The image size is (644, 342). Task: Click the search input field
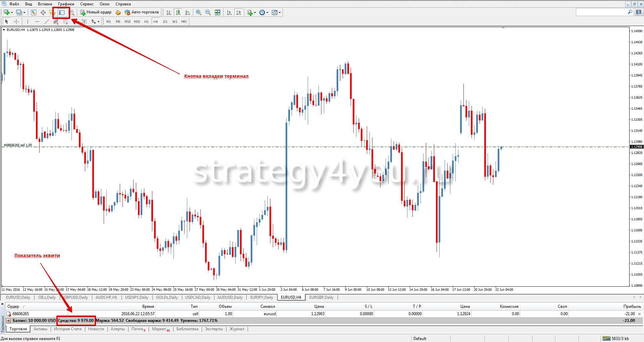click(601, 12)
